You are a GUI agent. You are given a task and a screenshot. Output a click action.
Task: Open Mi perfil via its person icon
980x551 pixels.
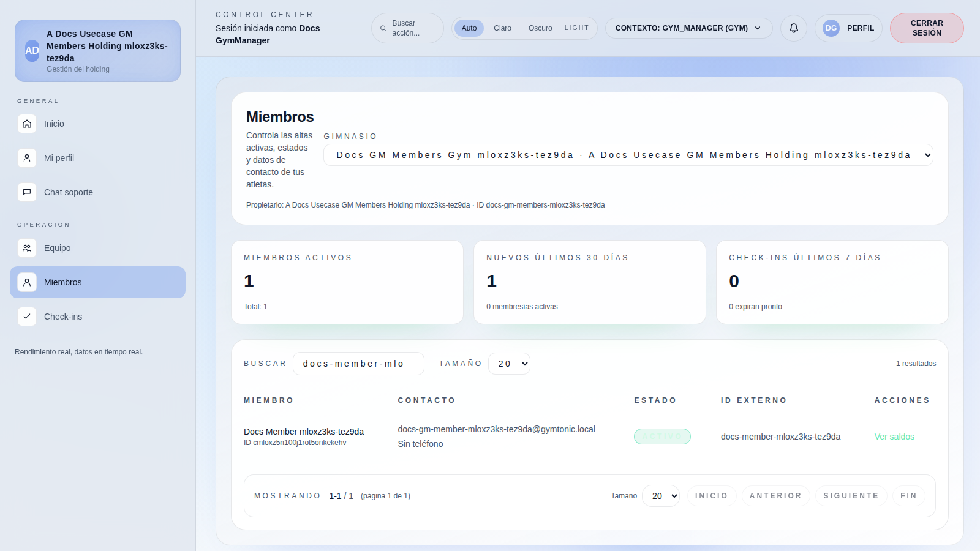click(27, 158)
